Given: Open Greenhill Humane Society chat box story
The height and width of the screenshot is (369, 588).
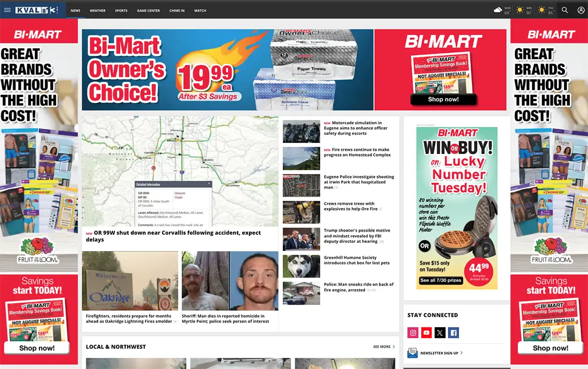Looking at the screenshot, I should [357, 260].
